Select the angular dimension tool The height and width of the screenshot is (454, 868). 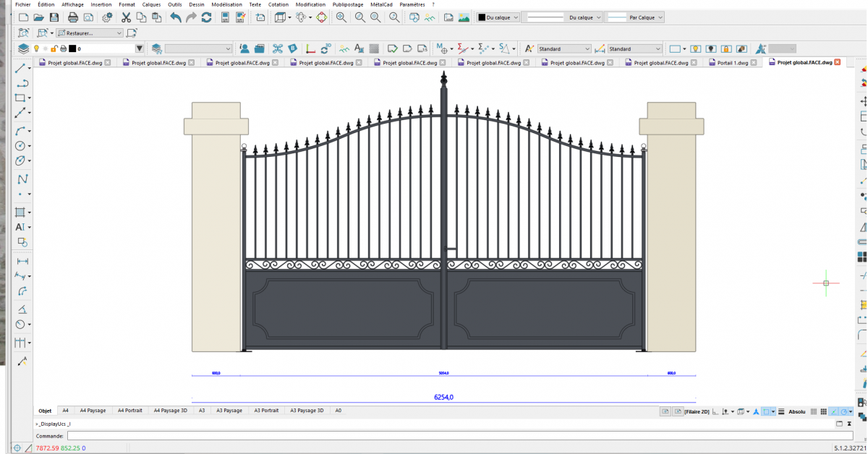22,309
